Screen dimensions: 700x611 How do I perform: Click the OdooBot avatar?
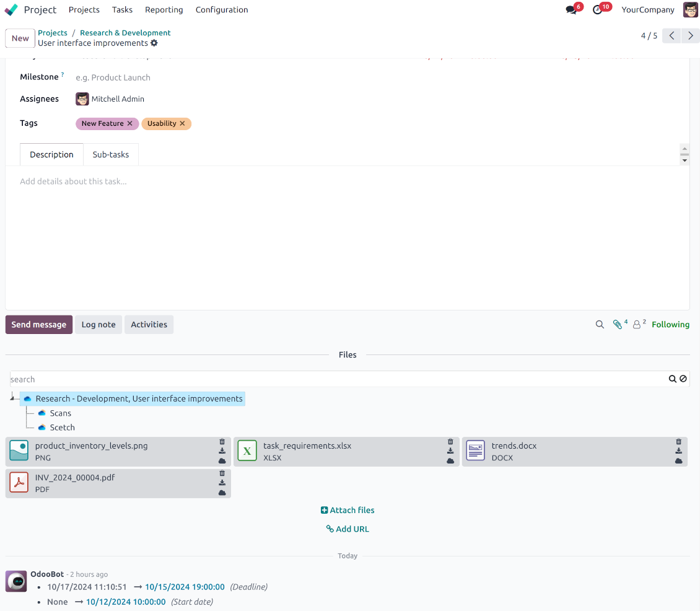click(16, 581)
